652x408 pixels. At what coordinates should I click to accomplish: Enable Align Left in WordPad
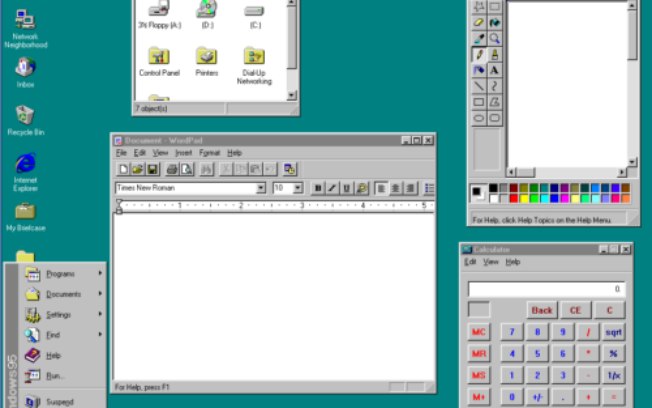(x=380, y=188)
